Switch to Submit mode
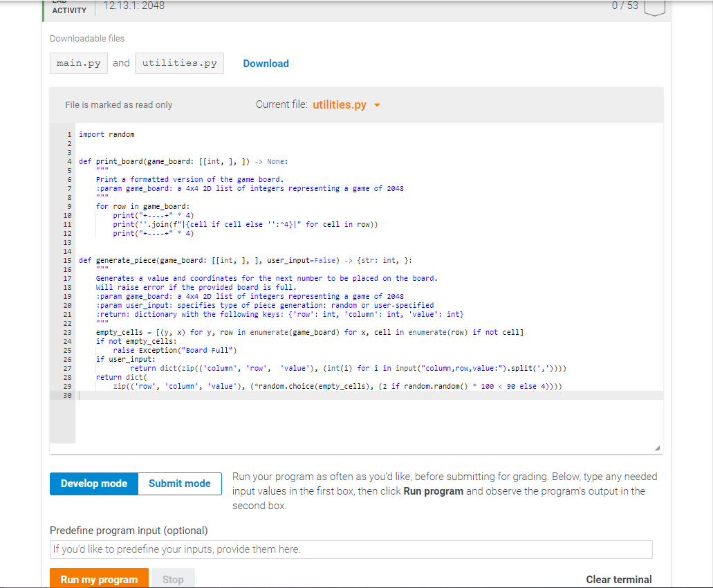Screen dimensions: 713x588 pos(180,484)
